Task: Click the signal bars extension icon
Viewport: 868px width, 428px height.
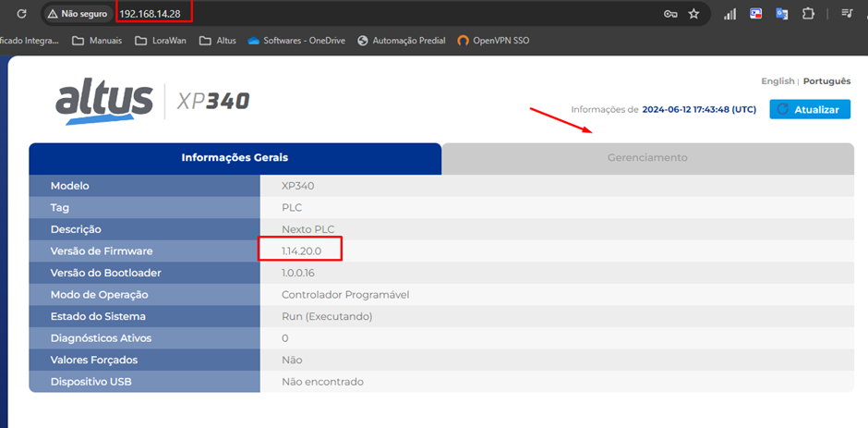Action: pyautogui.click(x=730, y=14)
